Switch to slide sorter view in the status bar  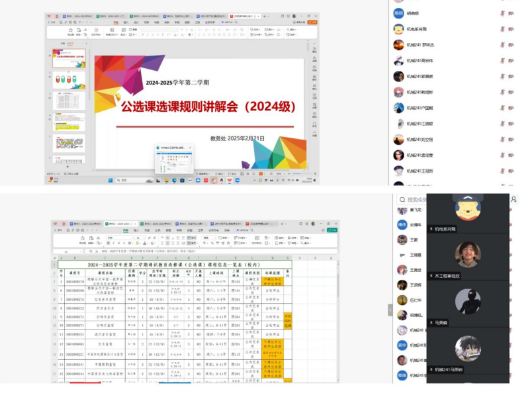pyautogui.click(x=247, y=174)
